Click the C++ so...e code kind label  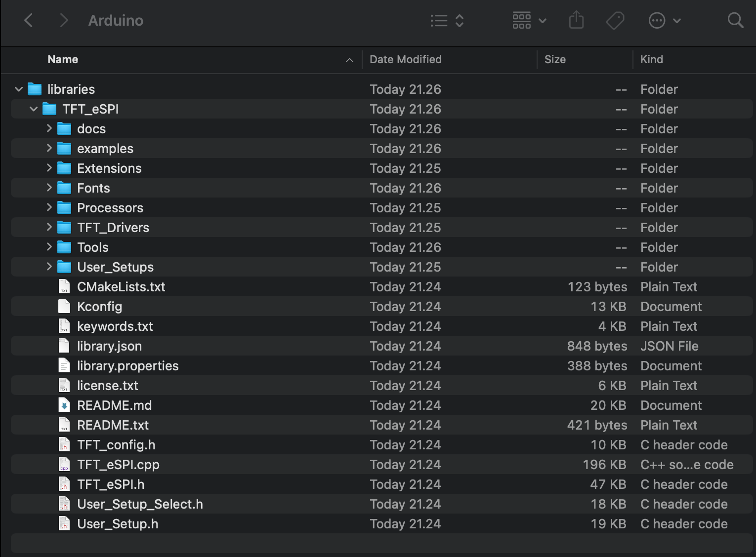tap(687, 465)
